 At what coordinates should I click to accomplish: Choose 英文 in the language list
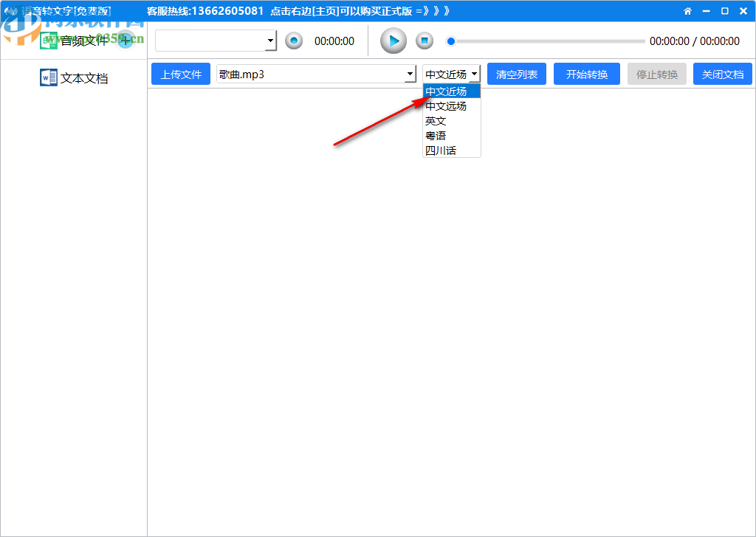[x=452, y=121]
